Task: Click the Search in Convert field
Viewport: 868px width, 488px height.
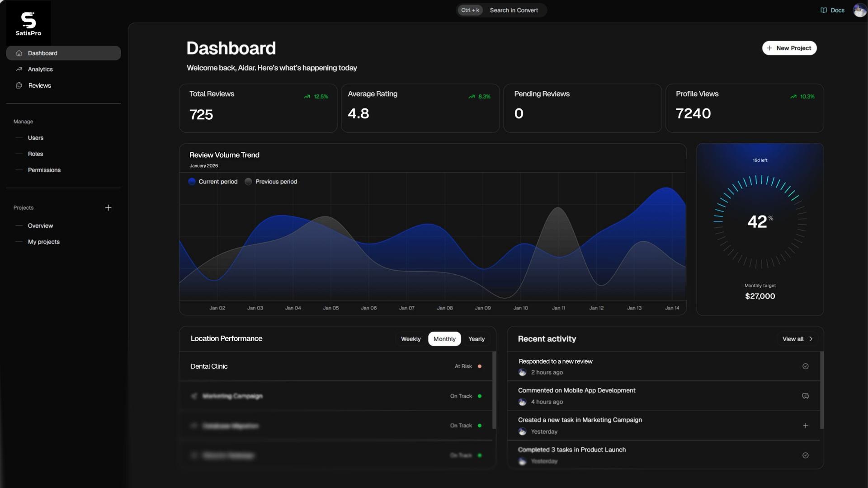Action: pos(514,10)
